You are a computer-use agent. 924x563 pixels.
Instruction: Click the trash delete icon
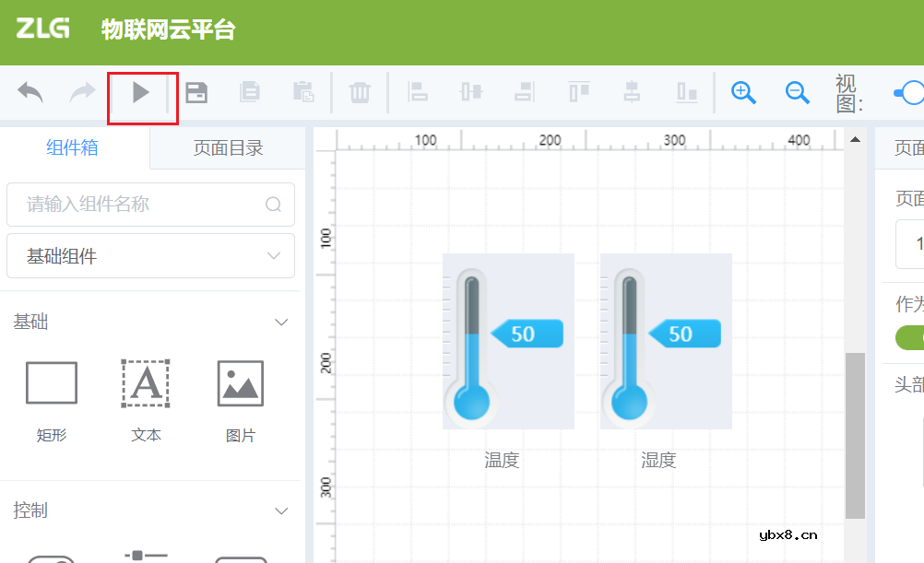point(360,92)
